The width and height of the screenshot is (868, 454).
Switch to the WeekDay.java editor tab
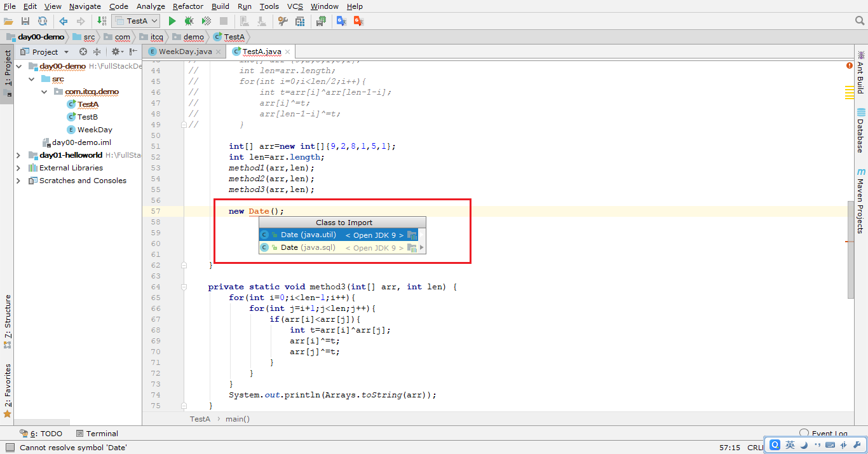point(185,52)
